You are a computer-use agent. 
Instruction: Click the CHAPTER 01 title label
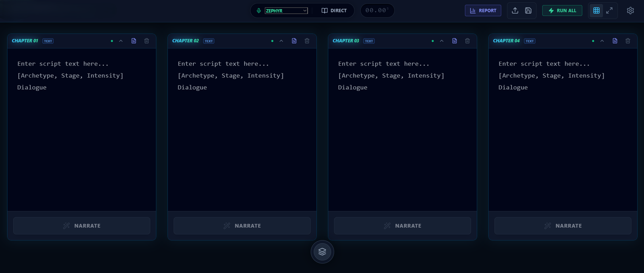point(25,41)
